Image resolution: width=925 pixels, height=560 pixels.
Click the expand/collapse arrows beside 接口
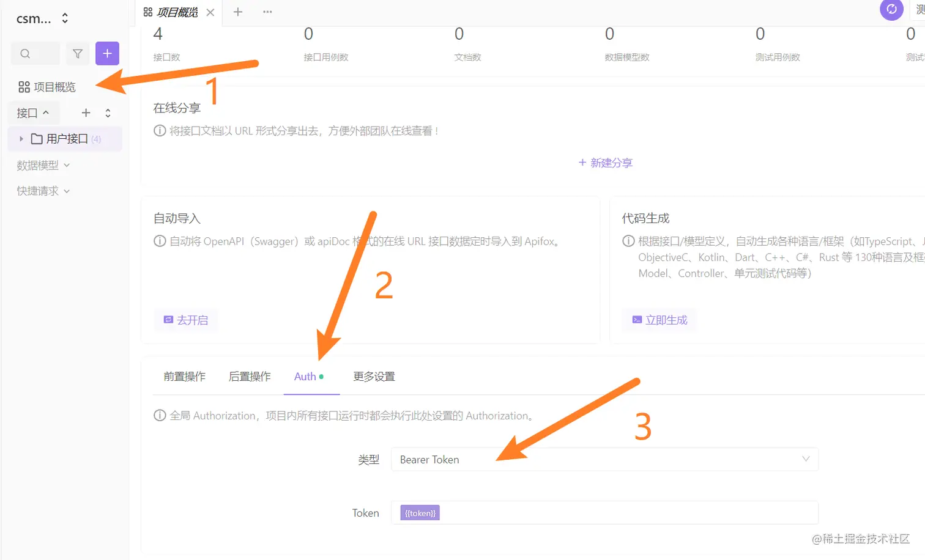(x=108, y=113)
